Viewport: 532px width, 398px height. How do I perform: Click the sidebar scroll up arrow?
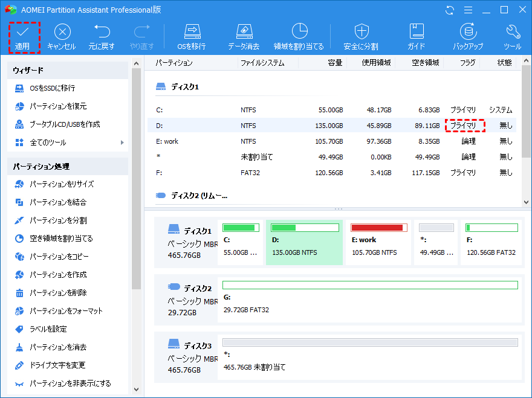(137, 63)
